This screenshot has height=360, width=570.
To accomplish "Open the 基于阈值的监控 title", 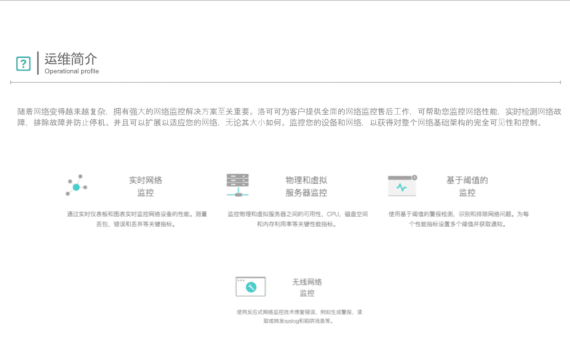I will [467, 186].
